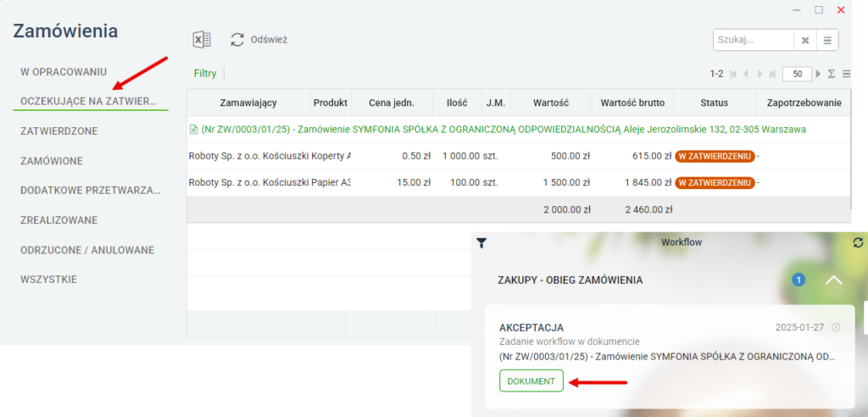This screenshot has height=417, width=868.
Task: Click quantity 1 000.00 cell
Action: coord(460,156)
